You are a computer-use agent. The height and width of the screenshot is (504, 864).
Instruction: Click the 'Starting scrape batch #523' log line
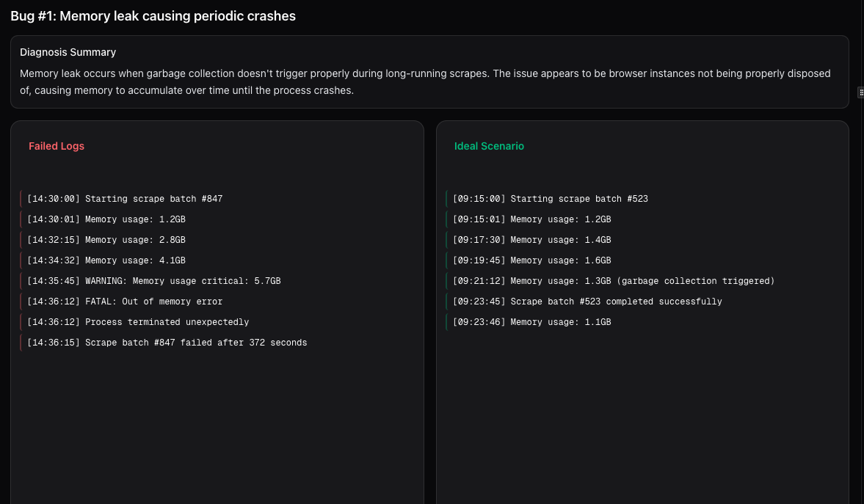pos(551,199)
